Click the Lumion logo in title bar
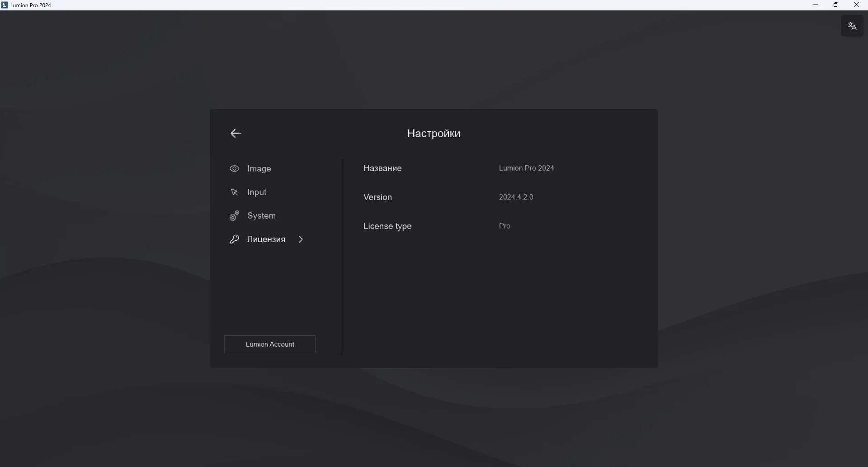868x467 pixels. coord(5,5)
